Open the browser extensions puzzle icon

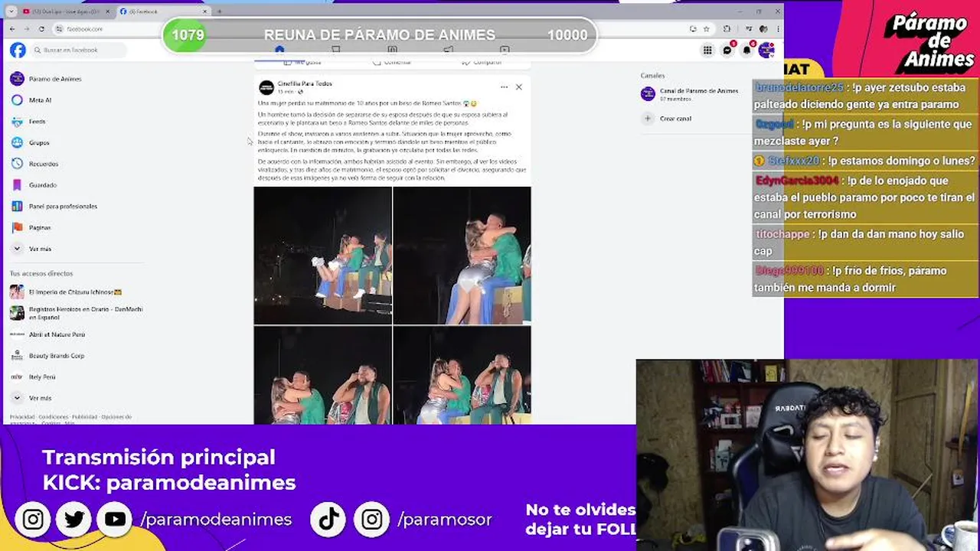coord(727,29)
